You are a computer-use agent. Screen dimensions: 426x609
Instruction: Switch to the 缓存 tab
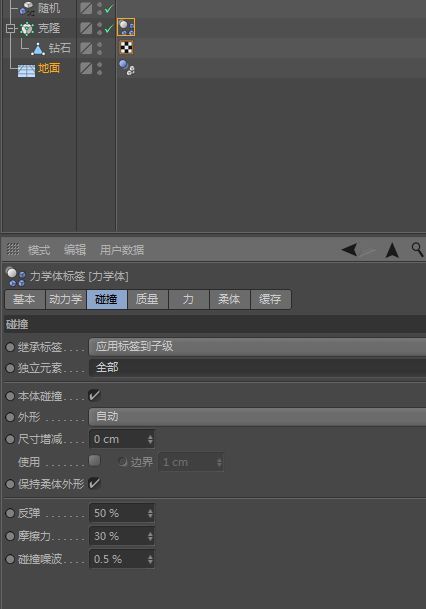[x=270, y=299]
